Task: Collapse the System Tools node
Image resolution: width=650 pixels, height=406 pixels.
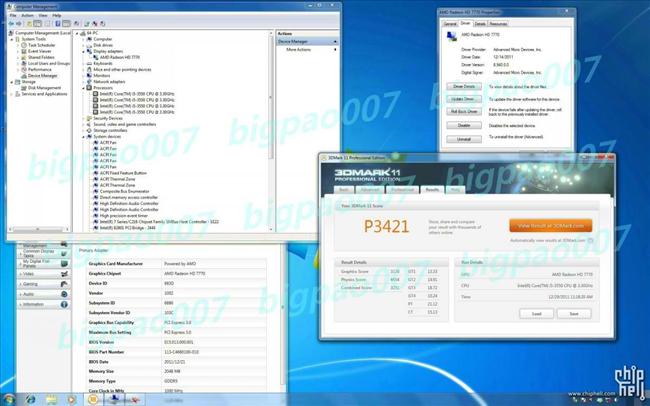Action: pos(12,39)
